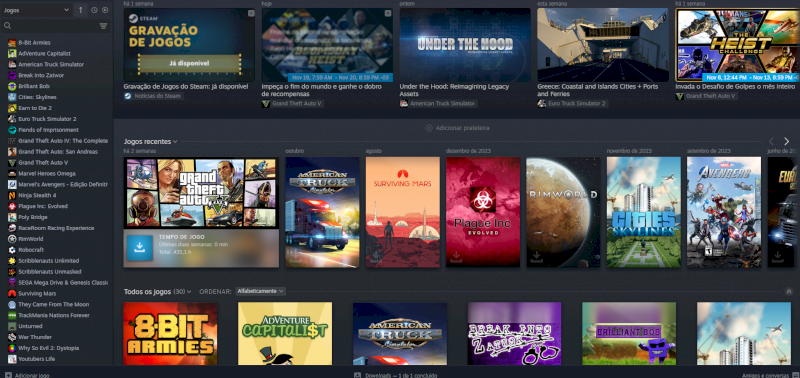Open Marvel's Avengers cover in recent games

pyautogui.click(x=724, y=212)
